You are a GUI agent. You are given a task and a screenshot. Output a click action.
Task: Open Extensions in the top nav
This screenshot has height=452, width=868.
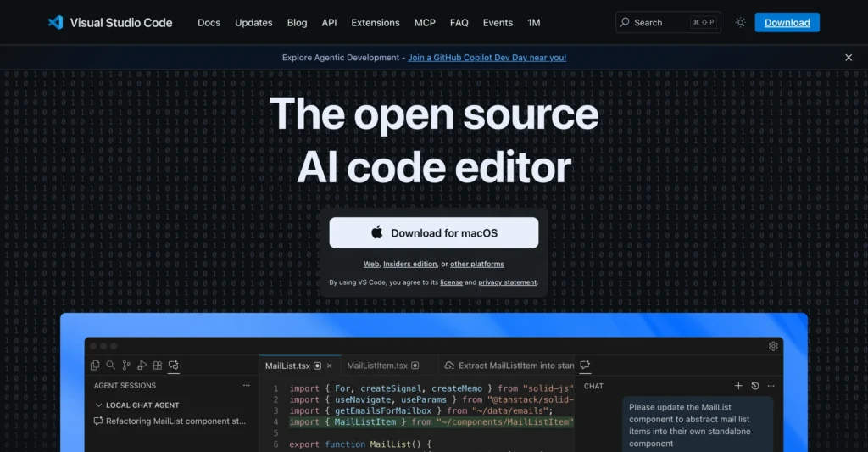click(376, 23)
